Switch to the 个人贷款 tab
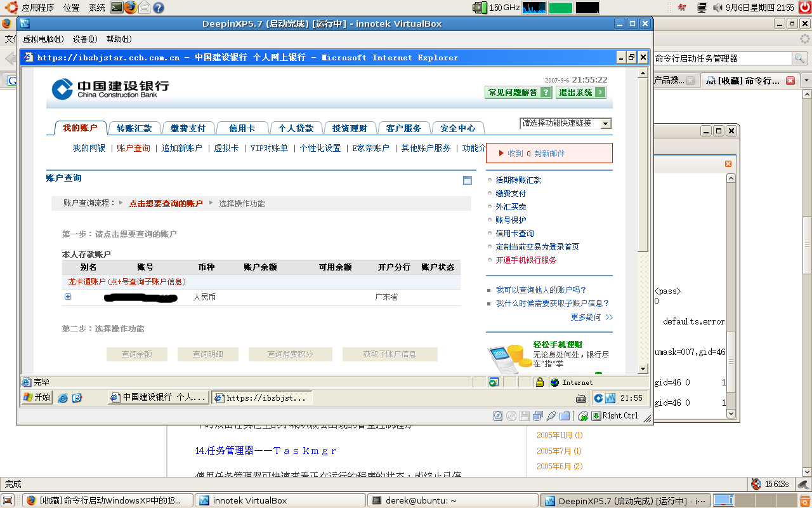The width and height of the screenshot is (812, 508). [x=296, y=128]
